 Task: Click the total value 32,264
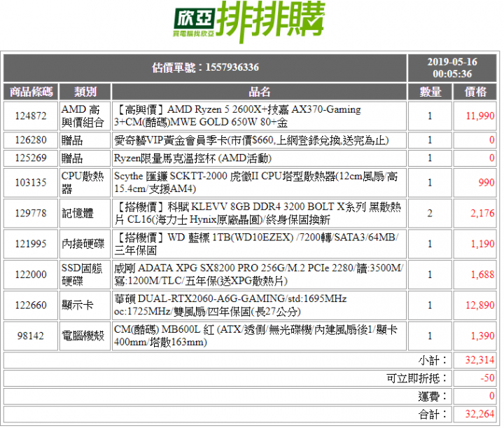pos(479,414)
